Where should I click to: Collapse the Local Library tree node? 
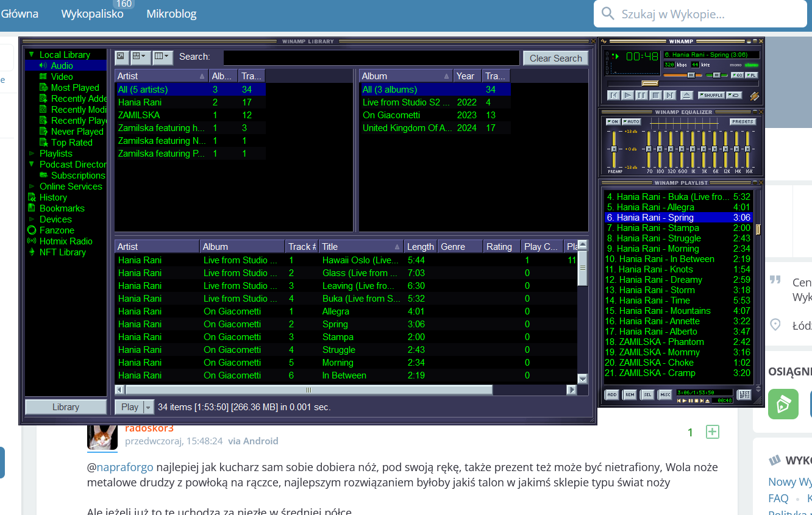click(32, 55)
